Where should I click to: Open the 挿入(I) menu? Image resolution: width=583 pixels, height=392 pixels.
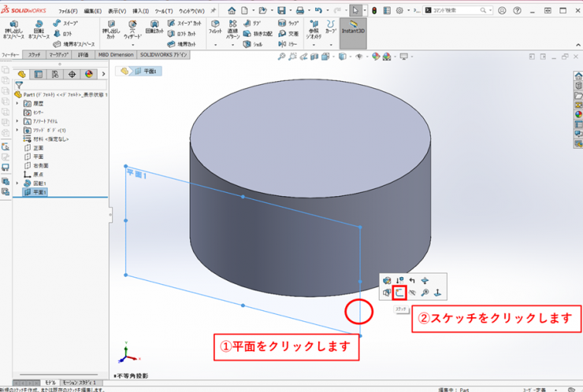(140, 11)
